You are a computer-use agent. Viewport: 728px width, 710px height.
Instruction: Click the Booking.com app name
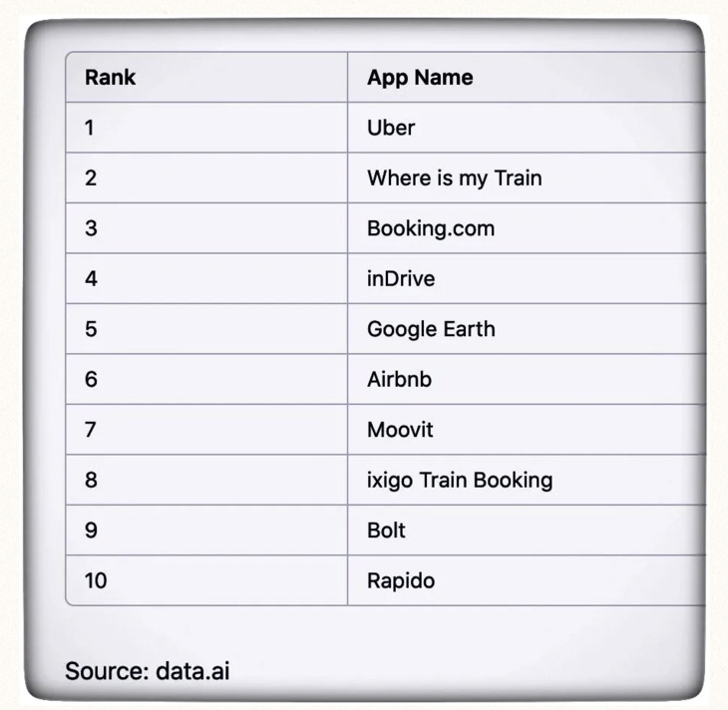431,228
